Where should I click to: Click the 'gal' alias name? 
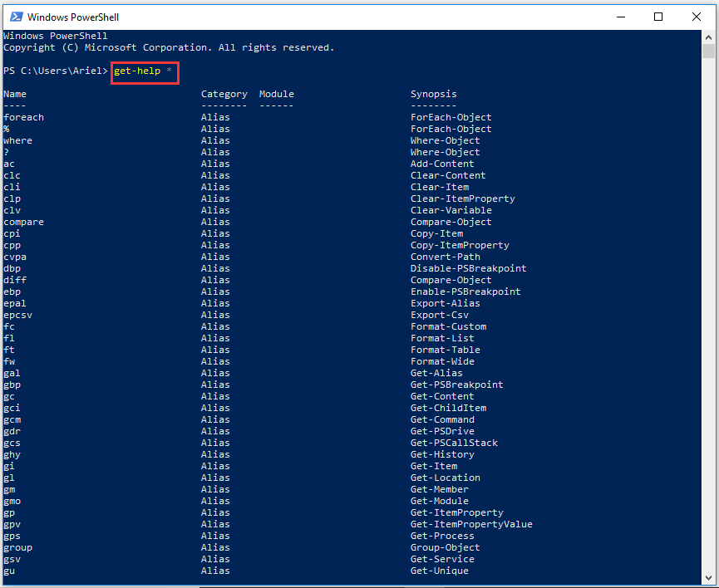point(12,374)
